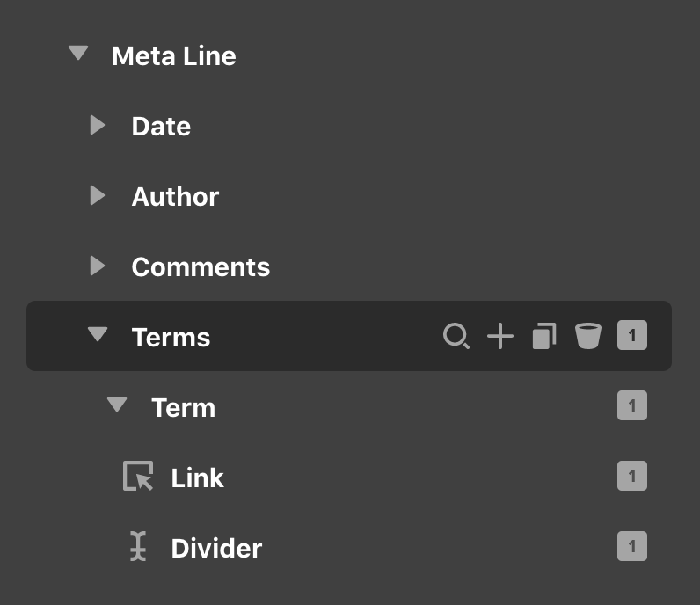Viewport: 700px width, 605px height.
Task: Click the number badge on Term row
Action: point(632,405)
